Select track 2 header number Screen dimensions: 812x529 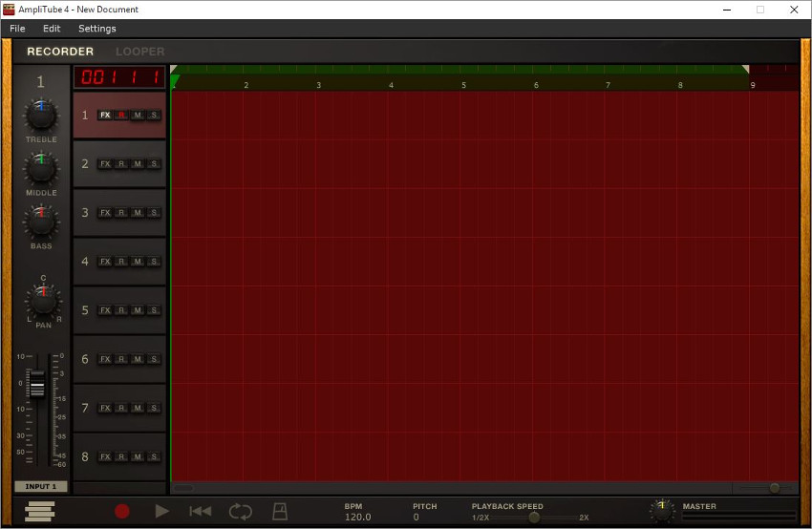pos(85,163)
